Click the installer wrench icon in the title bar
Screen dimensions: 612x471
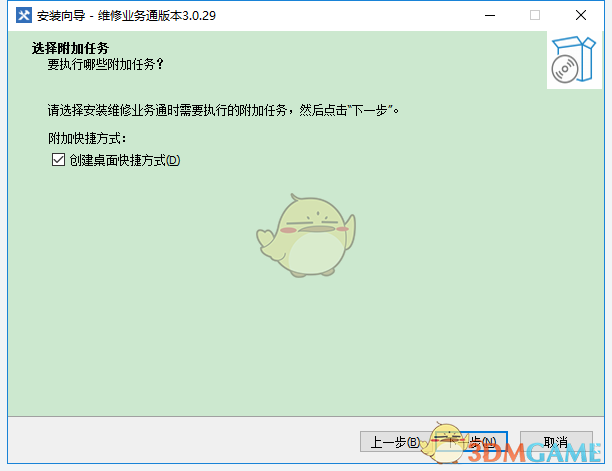24,15
